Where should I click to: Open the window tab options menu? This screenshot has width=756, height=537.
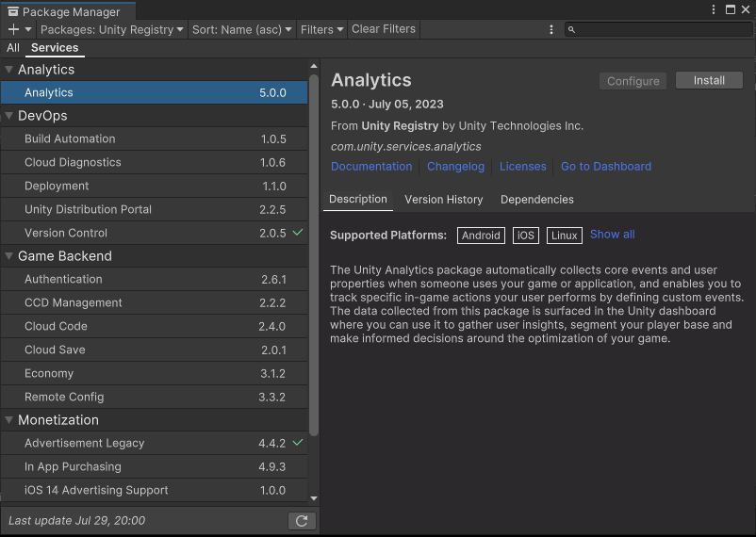714,9
